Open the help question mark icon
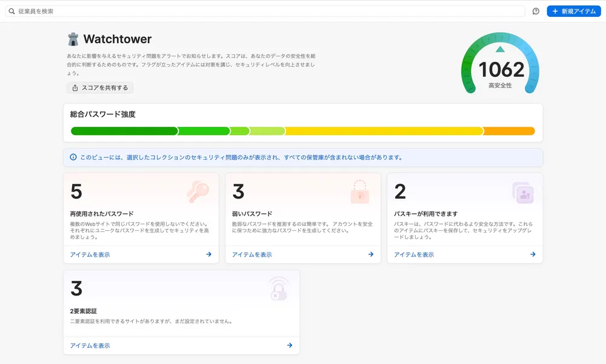Screen dimensions: 606x364 [x=534, y=10]
